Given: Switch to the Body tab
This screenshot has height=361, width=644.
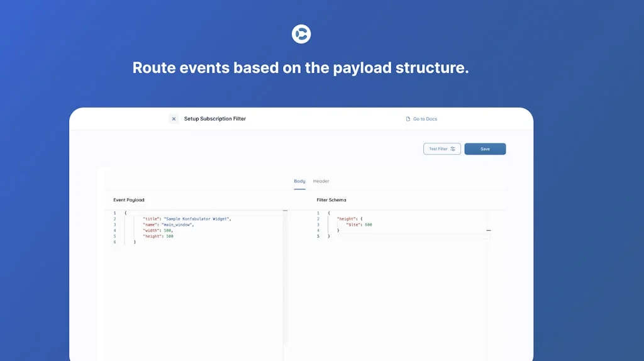Looking at the screenshot, I should [299, 181].
